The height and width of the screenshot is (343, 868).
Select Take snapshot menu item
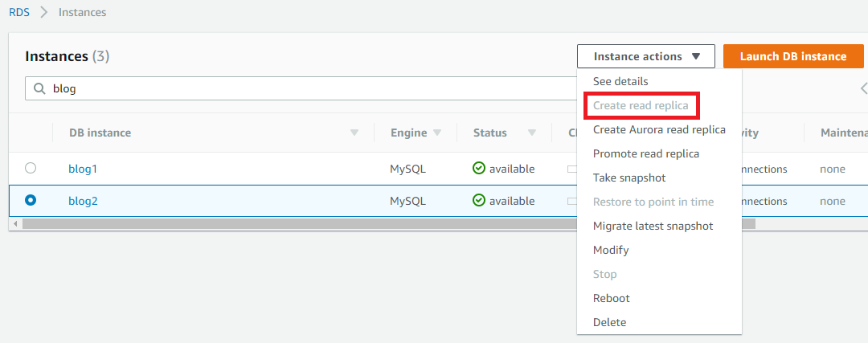tap(629, 178)
